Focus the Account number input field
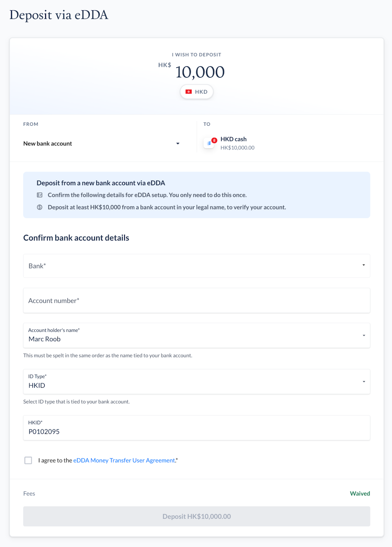Viewport: 392px width, 547px height. click(197, 301)
